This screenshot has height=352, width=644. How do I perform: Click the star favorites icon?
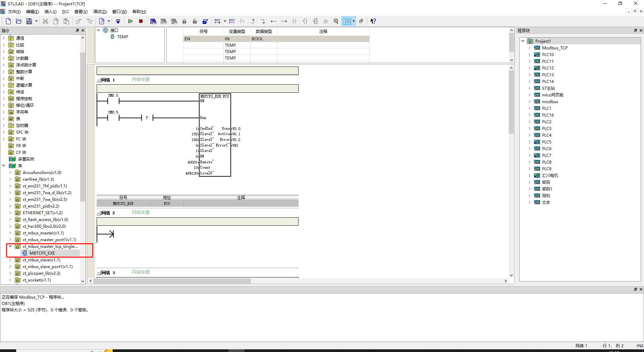[x=326, y=21]
